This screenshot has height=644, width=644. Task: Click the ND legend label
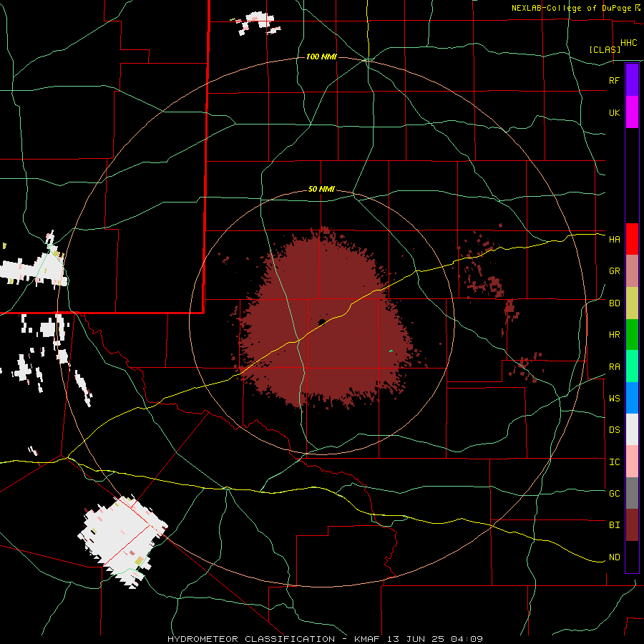pyautogui.click(x=614, y=557)
